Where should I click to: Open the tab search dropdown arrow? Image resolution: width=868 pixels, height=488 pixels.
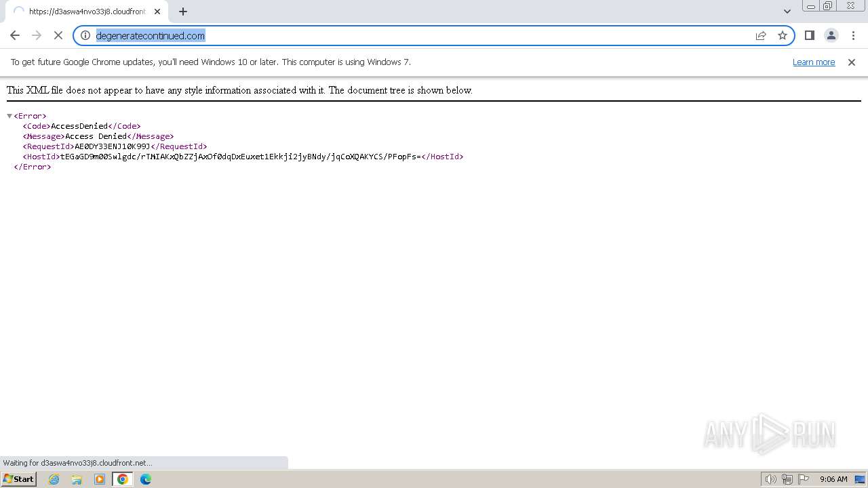(787, 12)
